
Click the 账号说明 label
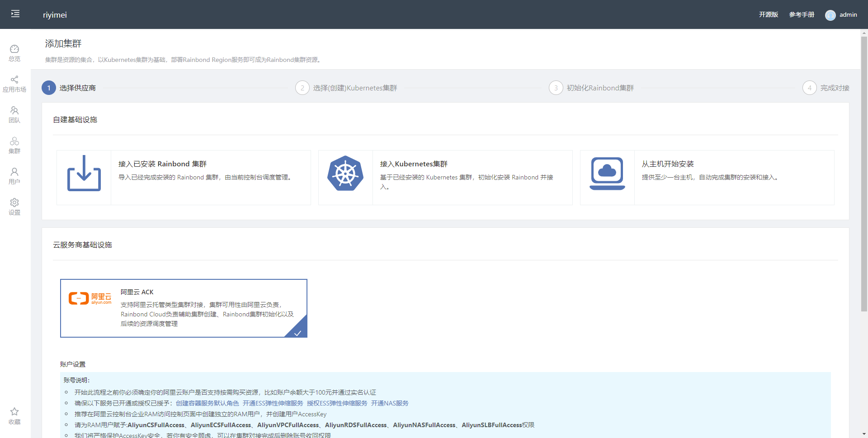77,380
